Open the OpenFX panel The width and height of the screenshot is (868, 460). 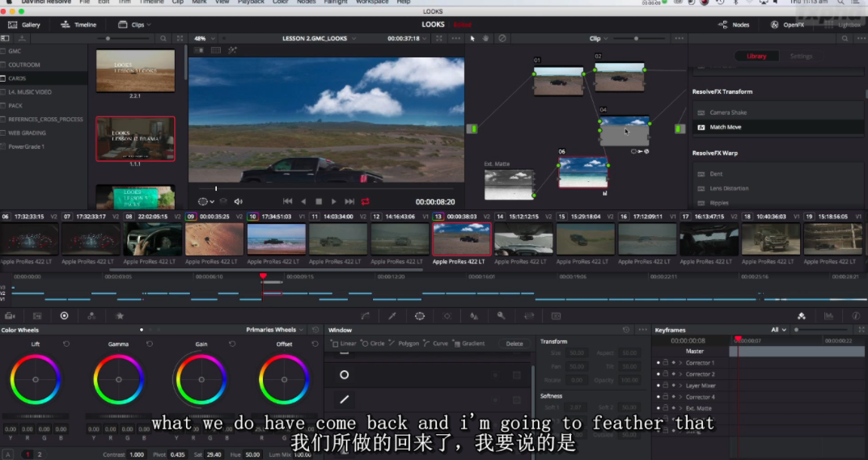(x=787, y=24)
